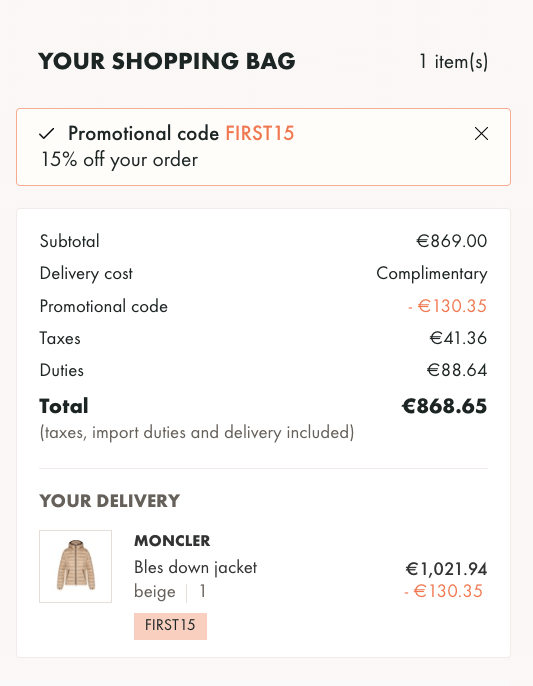Select the Duties amount €88.64
Screen dimensions: 533x686
(457, 370)
